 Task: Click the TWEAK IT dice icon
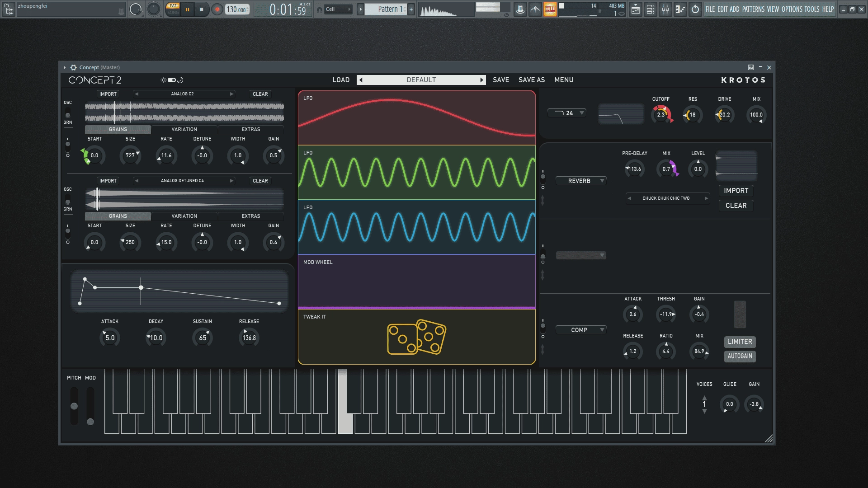[416, 337]
